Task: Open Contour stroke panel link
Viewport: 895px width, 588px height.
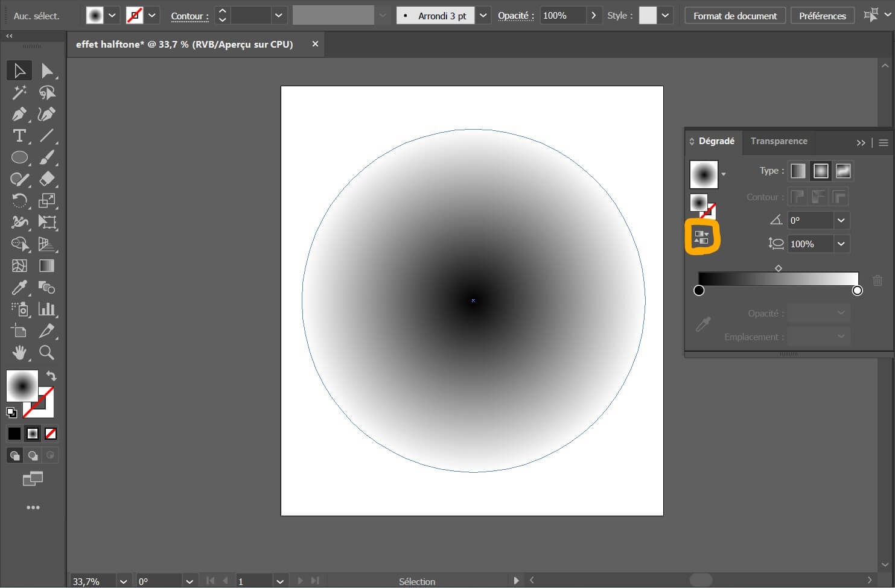Action: (190, 16)
